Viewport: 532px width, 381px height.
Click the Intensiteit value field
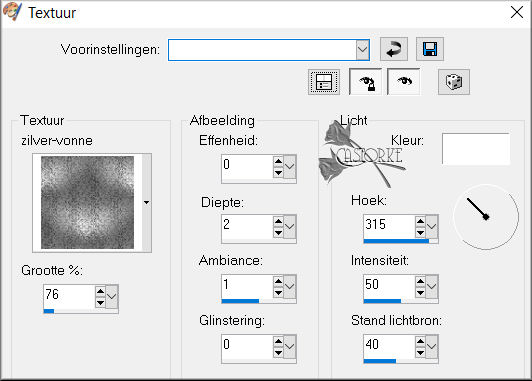(389, 287)
